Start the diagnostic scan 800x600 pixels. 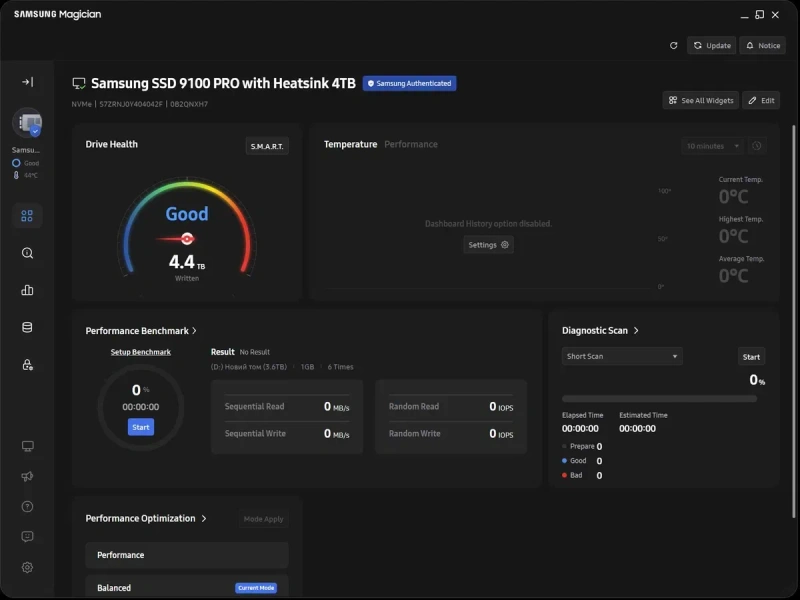[x=751, y=357]
